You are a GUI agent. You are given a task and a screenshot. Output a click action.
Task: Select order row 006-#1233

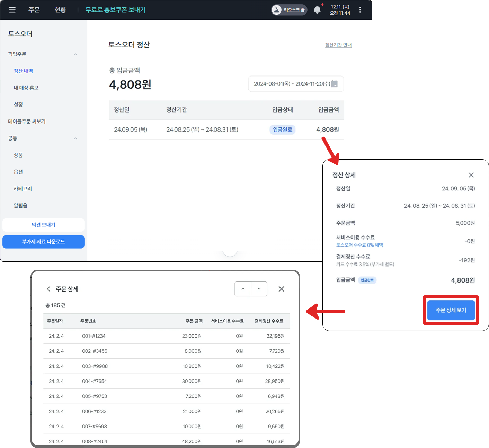coord(167,411)
